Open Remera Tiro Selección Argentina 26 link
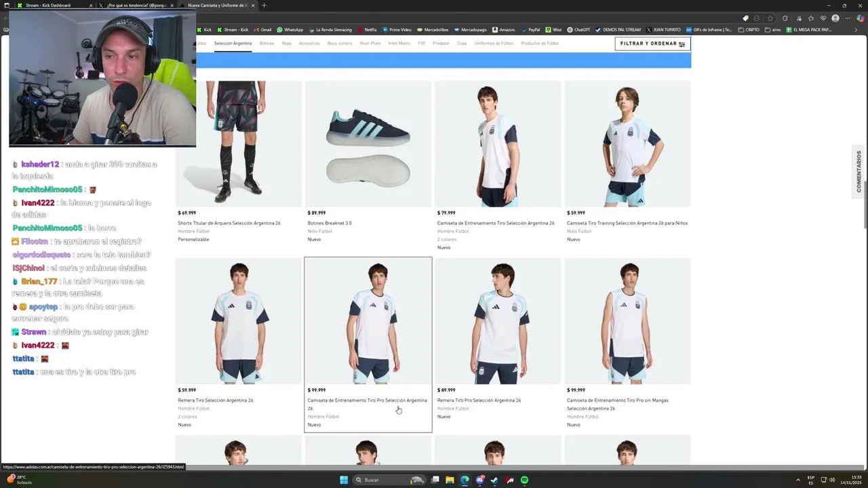Screen dimensions: 868x488 pyautogui.click(x=216, y=401)
